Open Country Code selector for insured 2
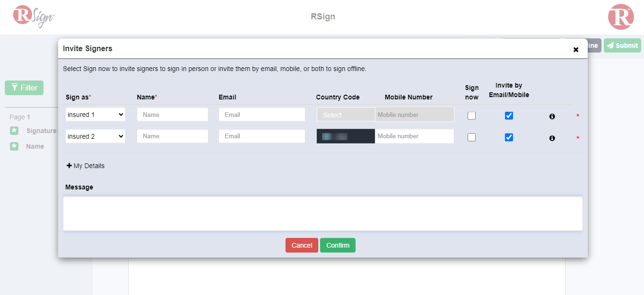The width and height of the screenshot is (644, 295). (346, 136)
